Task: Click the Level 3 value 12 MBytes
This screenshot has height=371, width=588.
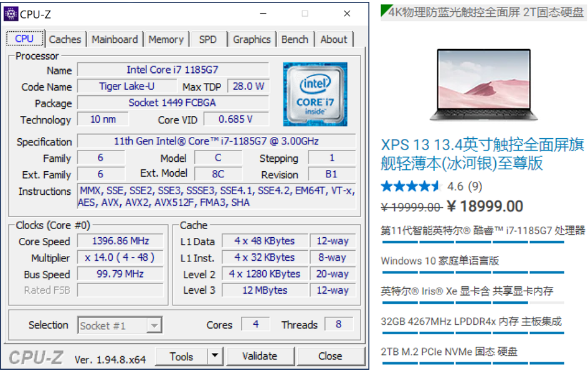Action: (265, 291)
